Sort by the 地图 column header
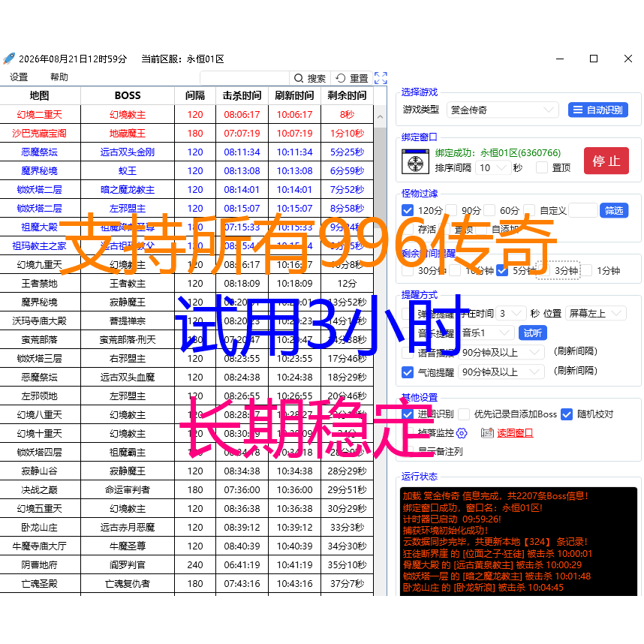The image size is (644, 644). point(40,95)
